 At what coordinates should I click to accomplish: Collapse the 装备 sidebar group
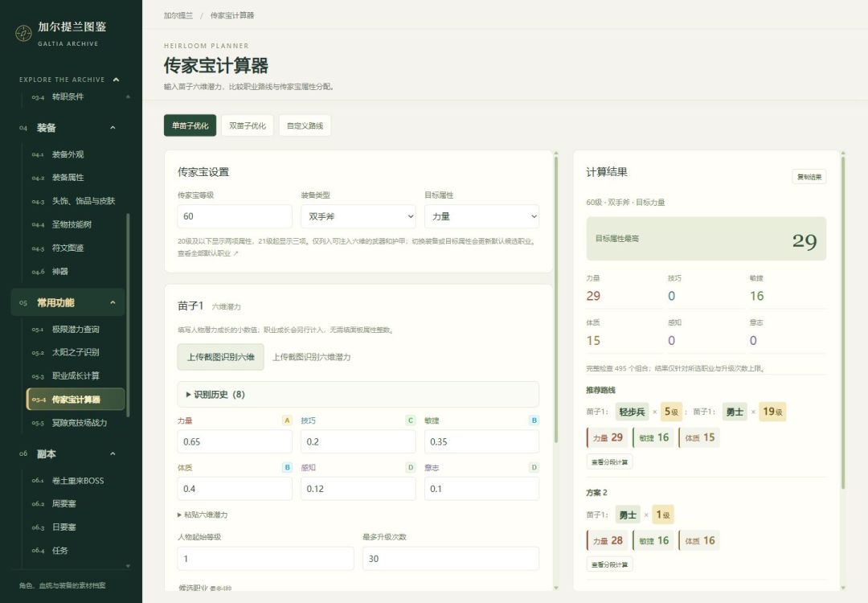[x=113, y=128]
